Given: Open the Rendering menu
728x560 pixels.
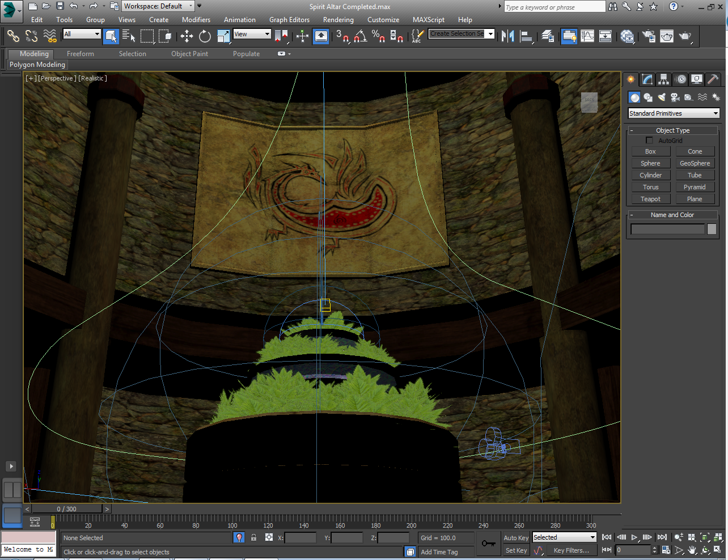Looking at the screenshot, I should pyautogui.click(x=338, y=19).
